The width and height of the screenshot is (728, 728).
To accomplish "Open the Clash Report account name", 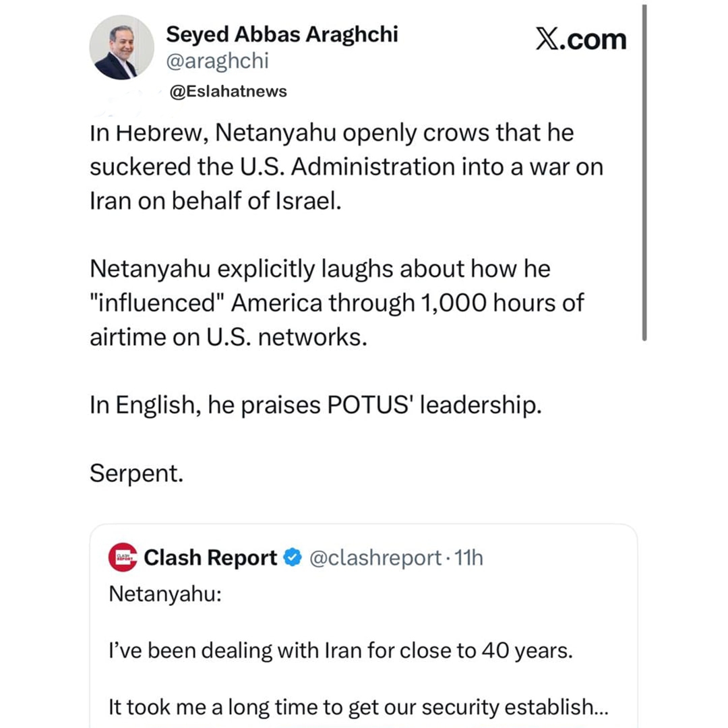I will 210,557.
